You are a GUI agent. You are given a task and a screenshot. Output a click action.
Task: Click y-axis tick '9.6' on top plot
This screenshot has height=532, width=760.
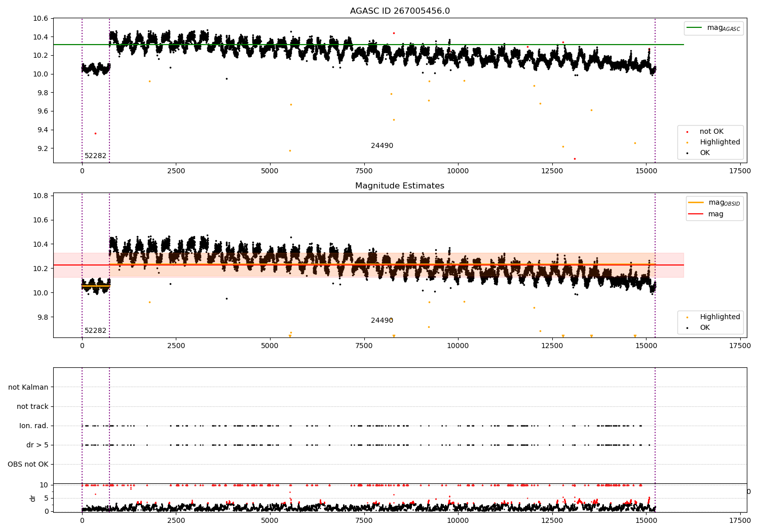coord(42,111)
